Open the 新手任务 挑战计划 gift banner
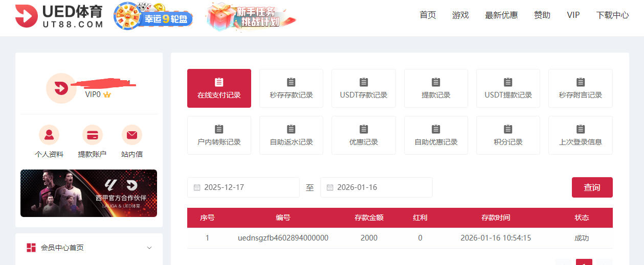This screenshot has width=644, height=265. [251, 16]
